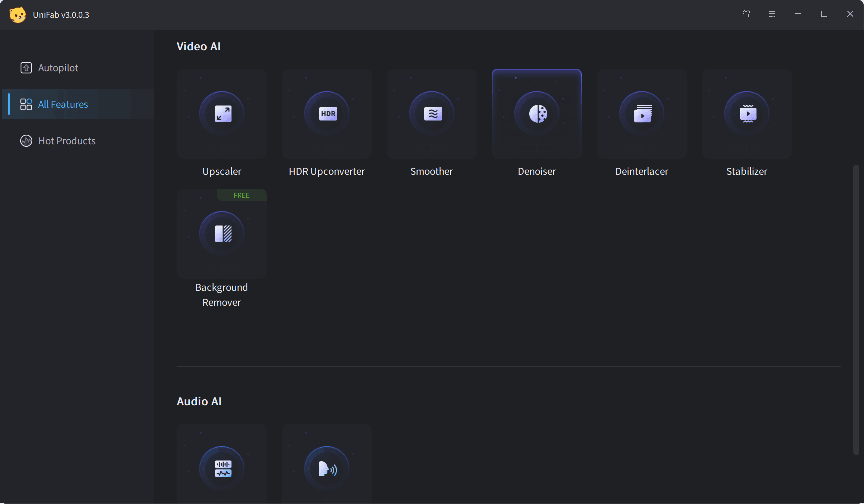Click the UniFab v3.0.0.3 title text
This screenshot has width=864, height=504.
coord(61,15)
